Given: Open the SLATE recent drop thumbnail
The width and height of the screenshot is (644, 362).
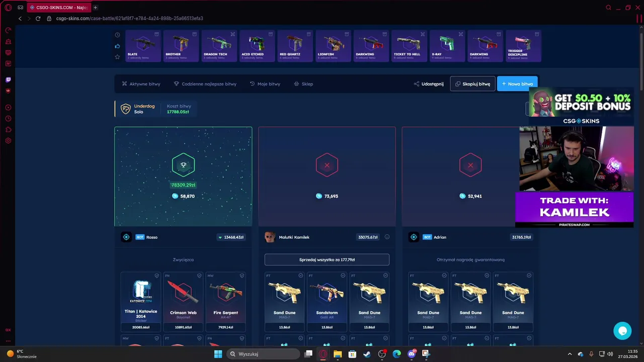Looking at the screenshot, I should [x=143, y=46].
